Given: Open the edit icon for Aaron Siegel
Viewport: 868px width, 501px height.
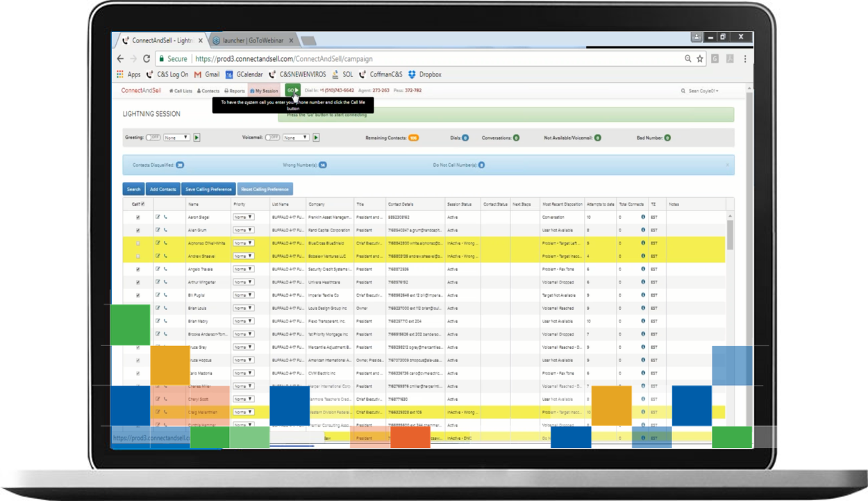Looking at the screenshot, I should click(x=158, y=217).
